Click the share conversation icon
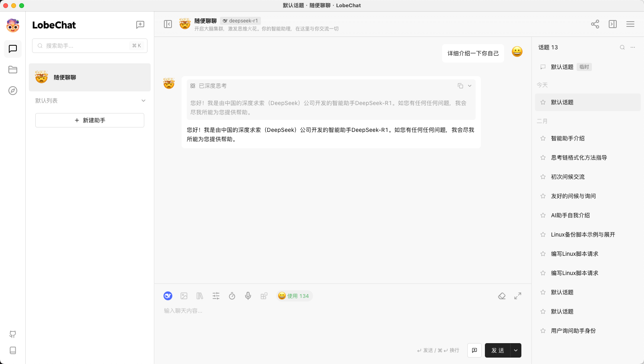 [x=595, y=24]
